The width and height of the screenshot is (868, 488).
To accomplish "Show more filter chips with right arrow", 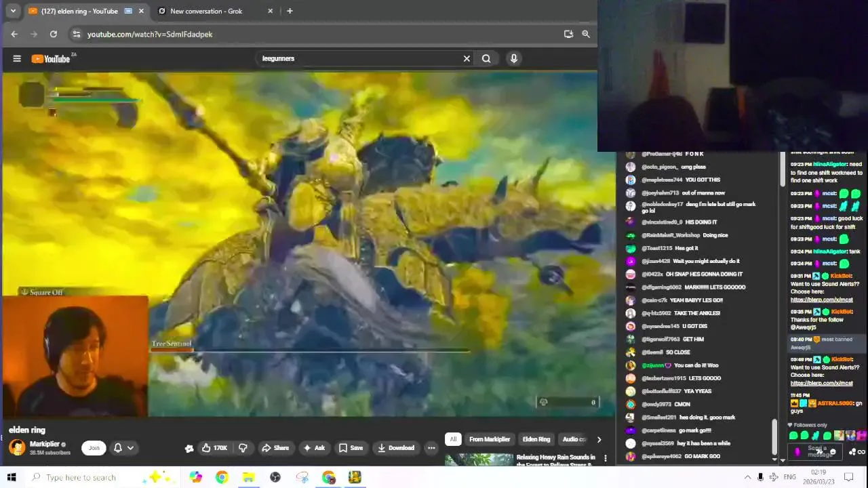I will (599, 439).
